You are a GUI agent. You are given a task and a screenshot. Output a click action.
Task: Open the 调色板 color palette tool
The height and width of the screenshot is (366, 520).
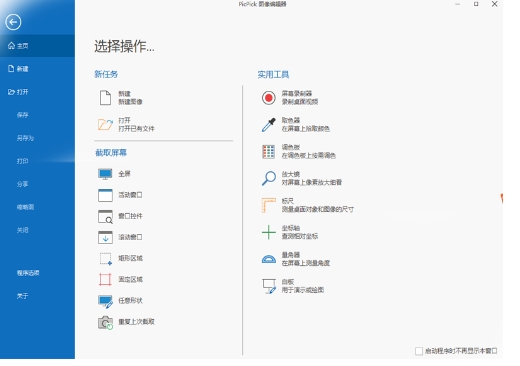point(298,152)
